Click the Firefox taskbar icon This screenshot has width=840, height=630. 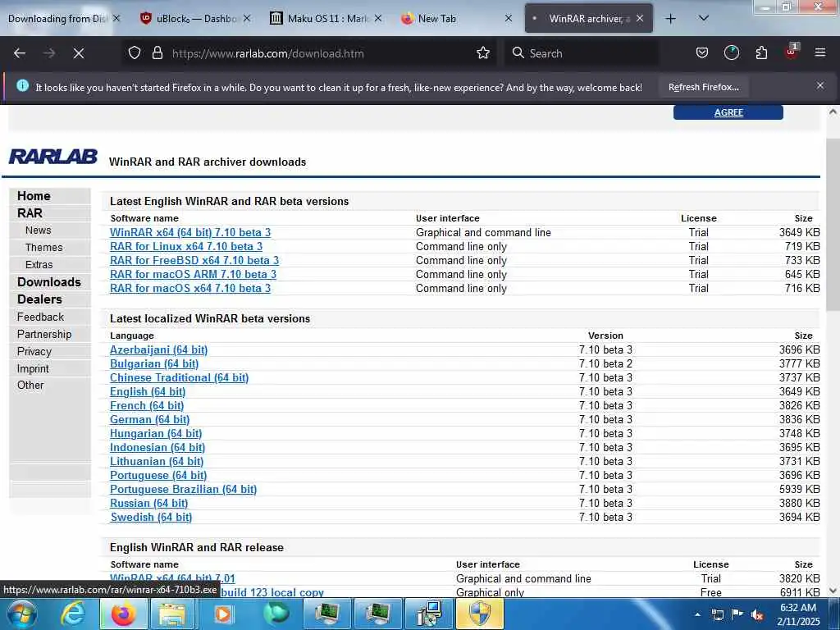[123, 614]
